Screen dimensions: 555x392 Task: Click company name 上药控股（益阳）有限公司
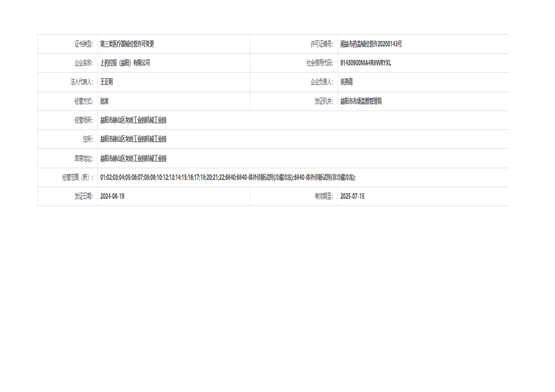coord(125,63)
